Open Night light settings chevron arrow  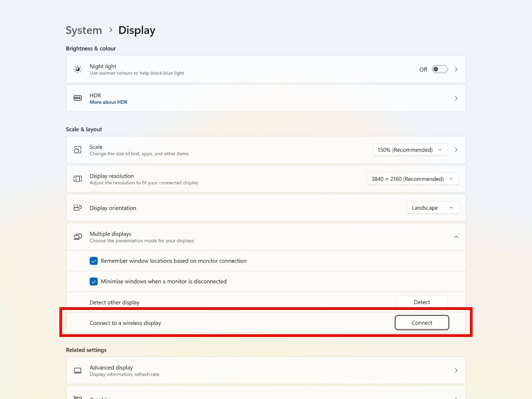pyautogui.click(x=456, y=69)
